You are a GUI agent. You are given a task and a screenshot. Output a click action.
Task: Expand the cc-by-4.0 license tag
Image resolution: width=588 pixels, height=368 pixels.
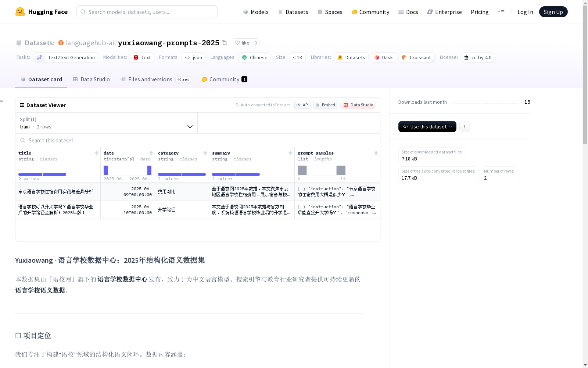point(478,57)
